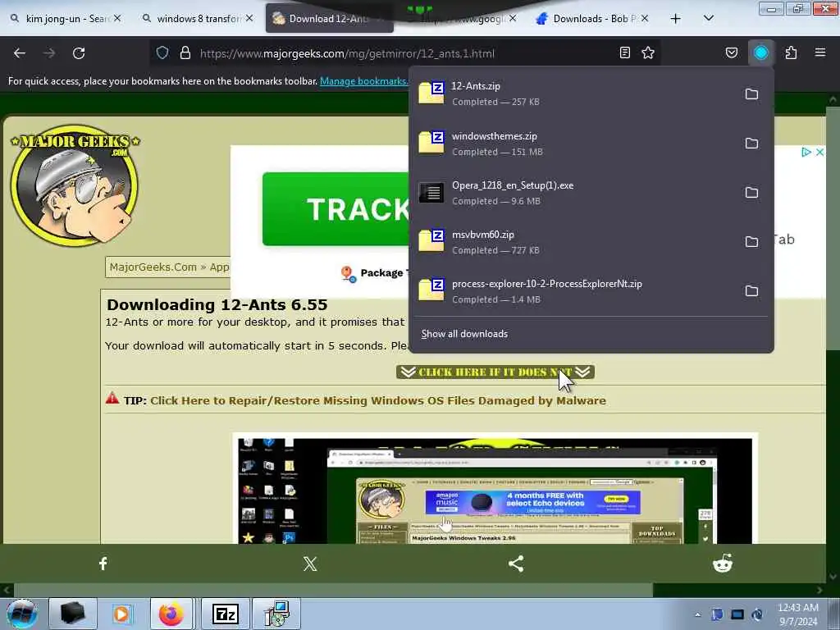Toggle reader view icon in address bar
The width and height of the screenshot is (840, 630).
(624, 52)
